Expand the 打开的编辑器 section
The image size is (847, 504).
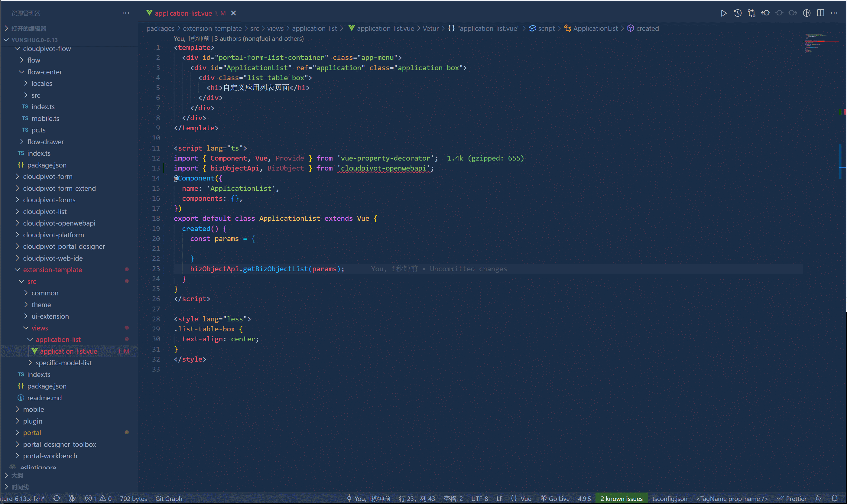[69, 28]
